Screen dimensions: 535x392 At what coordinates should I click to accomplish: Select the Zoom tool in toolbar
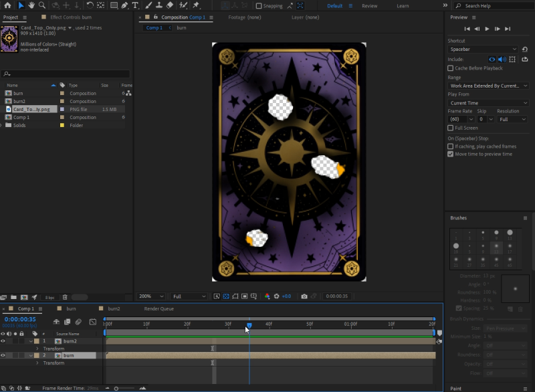(x=42, y=5)
